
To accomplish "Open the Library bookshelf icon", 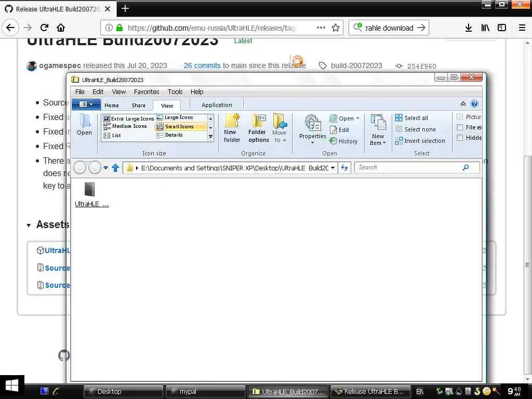I will (x=485, y=28).
